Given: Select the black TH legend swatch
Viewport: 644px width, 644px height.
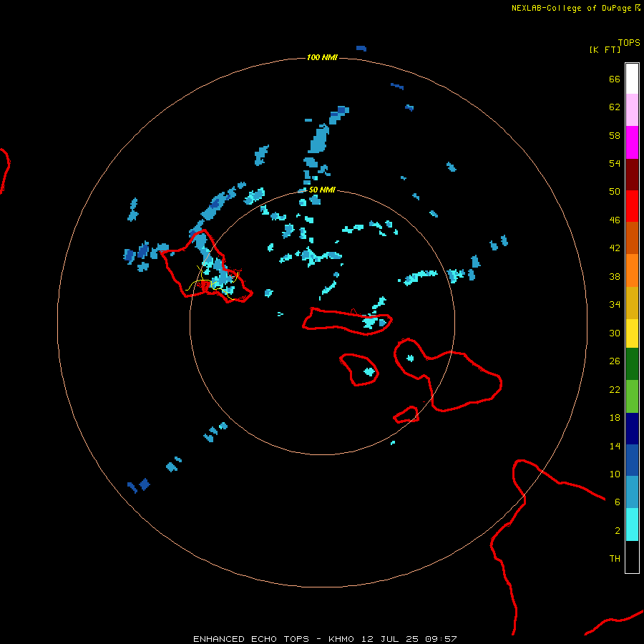Looking at the screenshot, I should click(632, 557).
